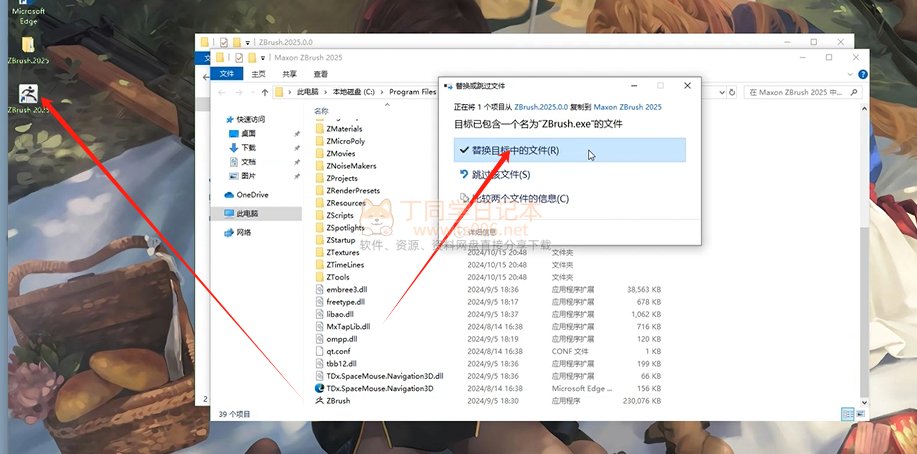Select the ZBrush 2025 desktop shortcut
Screen dimensions: 917x454
[x=28, y=95]
